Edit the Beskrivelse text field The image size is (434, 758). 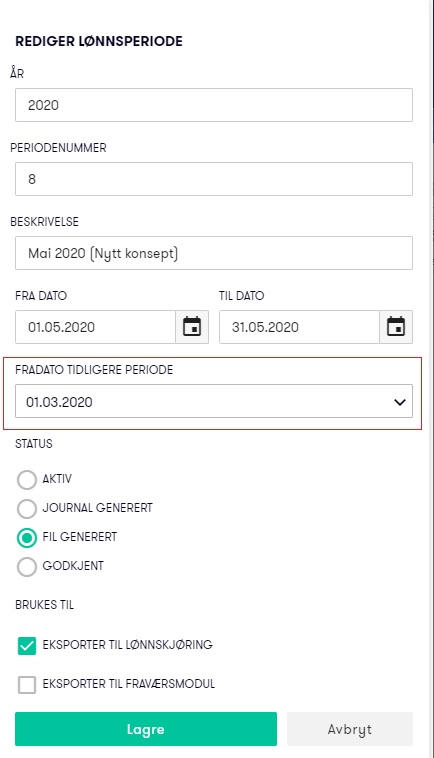(214, 253)
